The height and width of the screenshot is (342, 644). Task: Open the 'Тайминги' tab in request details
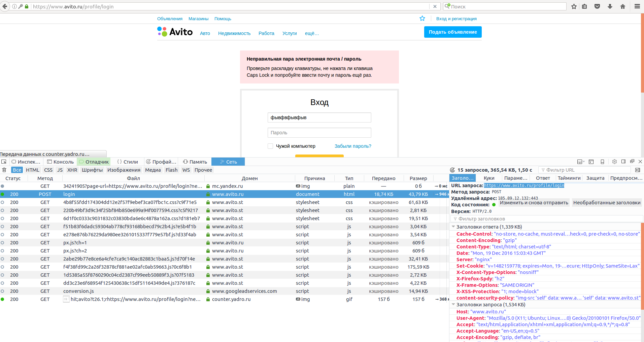click(569, 178)
